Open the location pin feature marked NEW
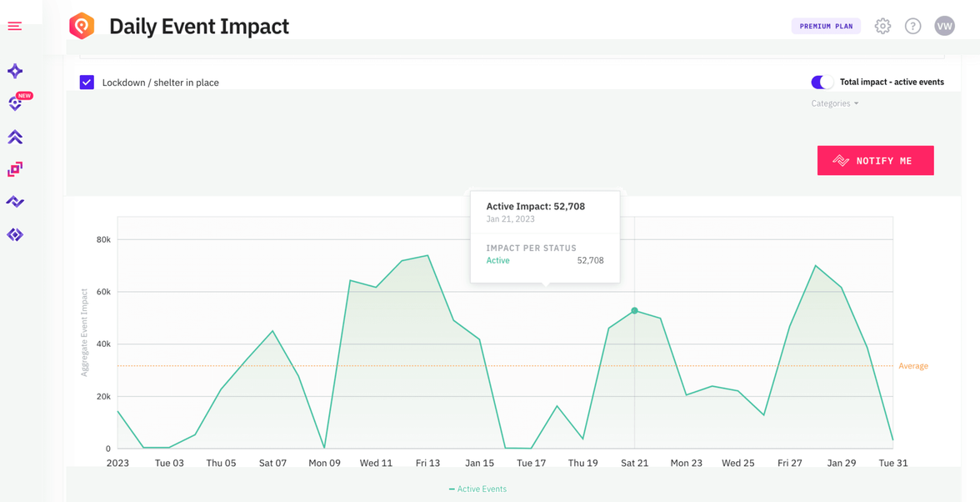980x502 pixels. click(14, 103)
